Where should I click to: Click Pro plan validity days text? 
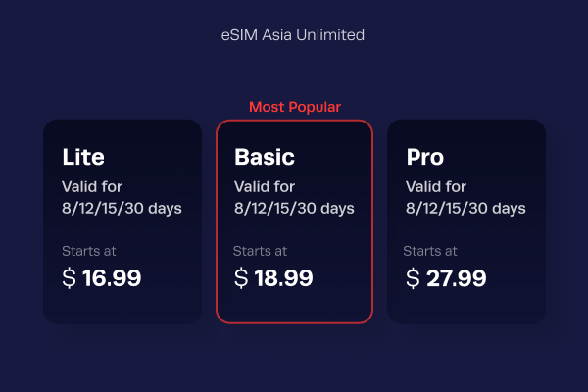(x=465, y=198)
